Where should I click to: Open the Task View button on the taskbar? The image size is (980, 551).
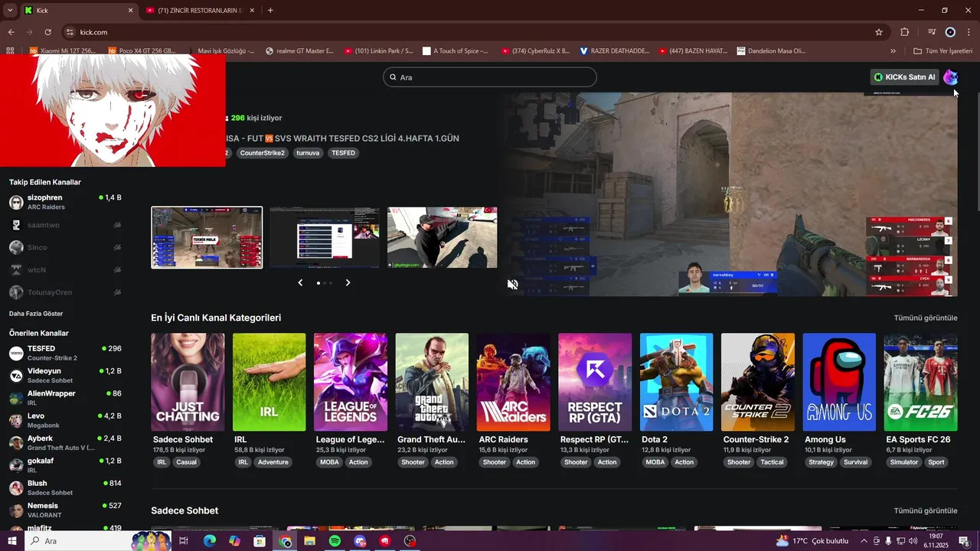point(184,541)
